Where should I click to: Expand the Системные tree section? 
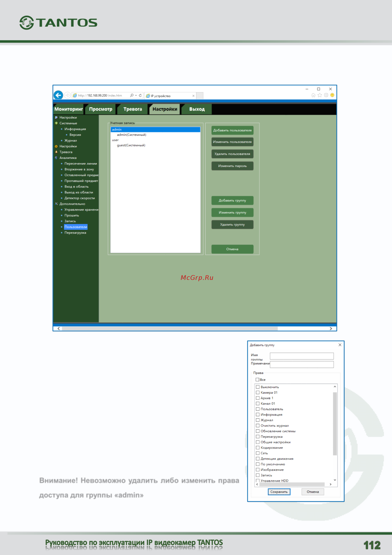click(68, 123)
